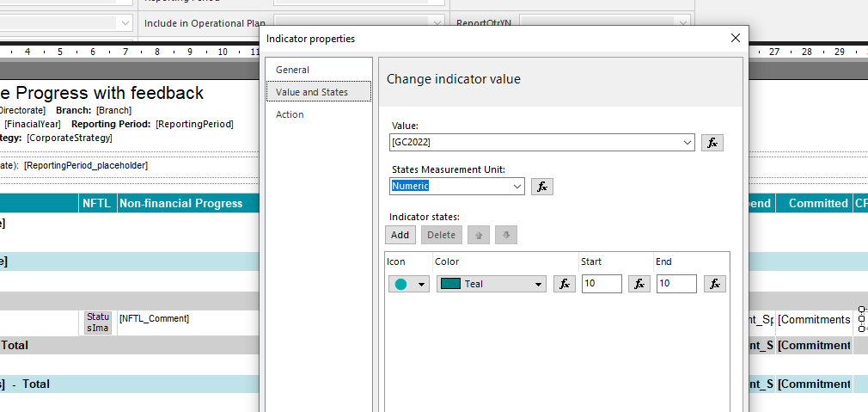This screenshot has width=868, height=412.
Task: Open States Measurement Unit Numeric dropdown
Action: [517, 187]
